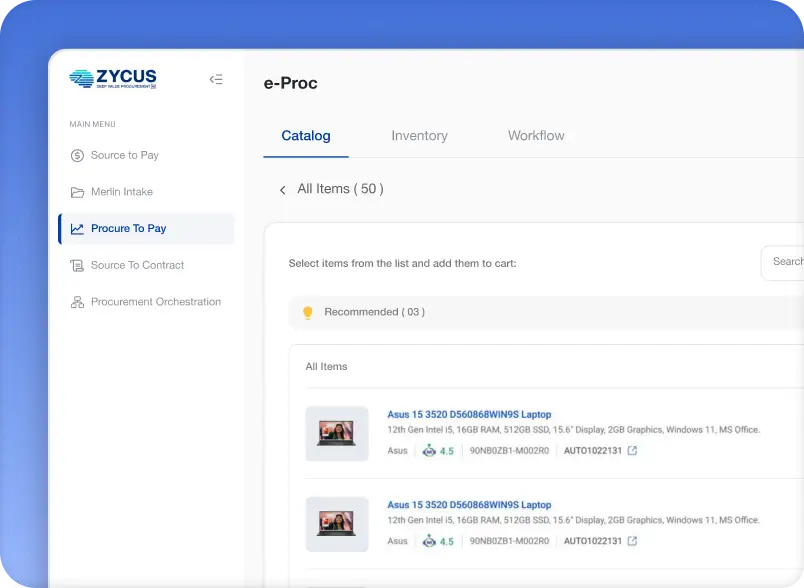Click the Zycus logo
Image resolution: width=804 pixels, height=588 pixels.
tap(113, 79)
